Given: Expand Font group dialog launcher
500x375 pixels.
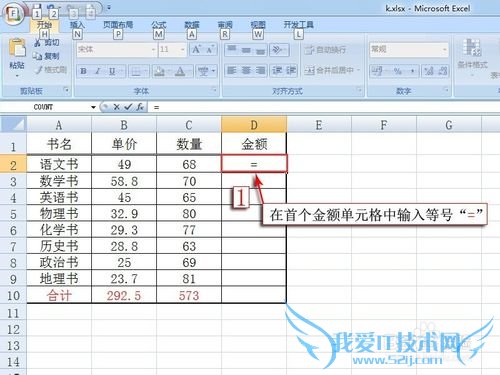Looking at the screenshot, I should point(214,90).
